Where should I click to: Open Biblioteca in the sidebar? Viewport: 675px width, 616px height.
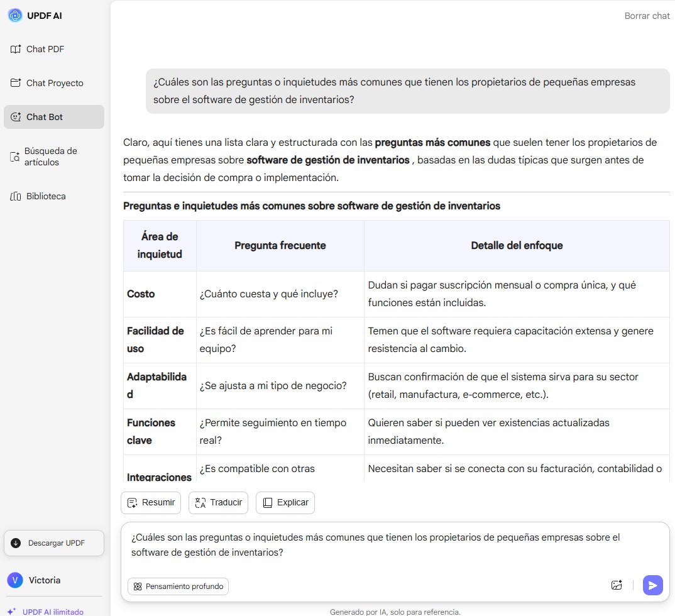[54, 196]
